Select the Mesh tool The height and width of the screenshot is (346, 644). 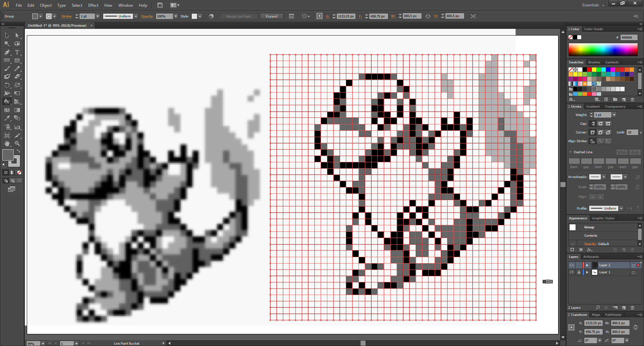pyautogui.click(x=7, y=110)
